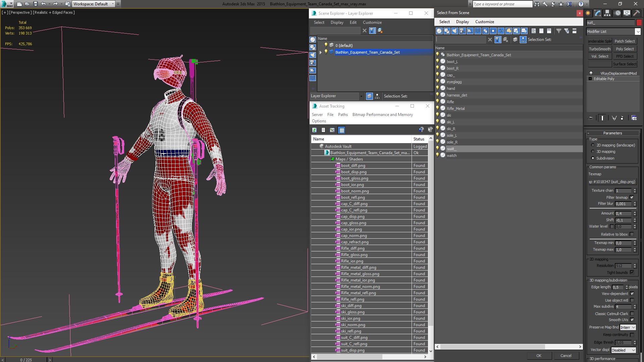644x362 pixels.
Task: Toggle Display Cameras filter in Select From Scene
Action: click(462, 31)
